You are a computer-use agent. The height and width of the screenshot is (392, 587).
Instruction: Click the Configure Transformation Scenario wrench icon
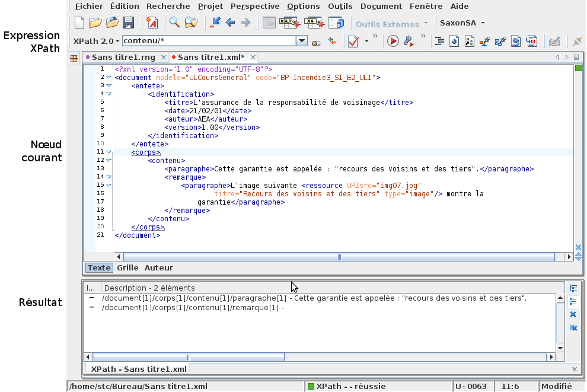click(409, 42)
